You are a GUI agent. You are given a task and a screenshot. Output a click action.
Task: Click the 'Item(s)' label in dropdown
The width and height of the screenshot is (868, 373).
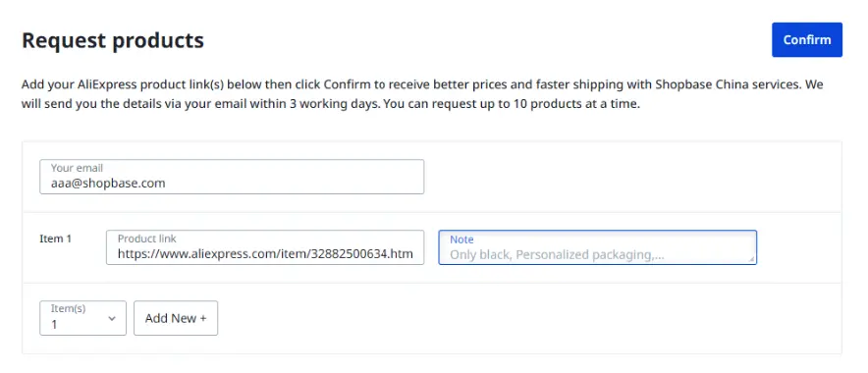[x=68, y=309]
